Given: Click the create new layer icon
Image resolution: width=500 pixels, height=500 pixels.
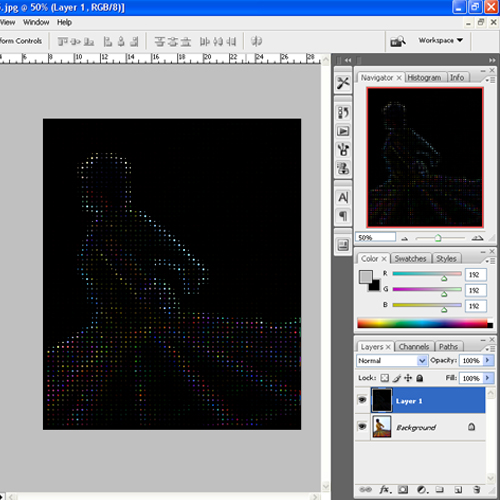Looking at the screenshot, I should point(458,489).
